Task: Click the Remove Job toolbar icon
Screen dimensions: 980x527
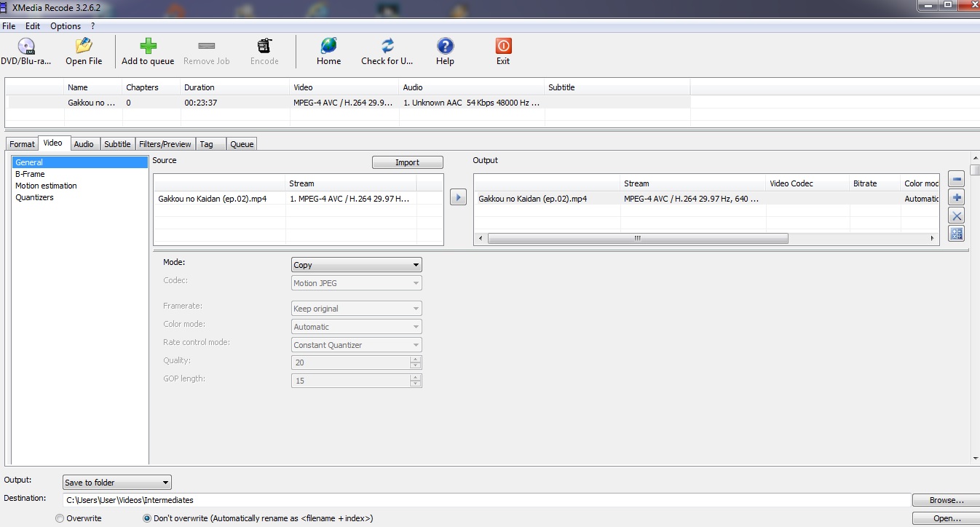Action: click(x=207, y=46)
